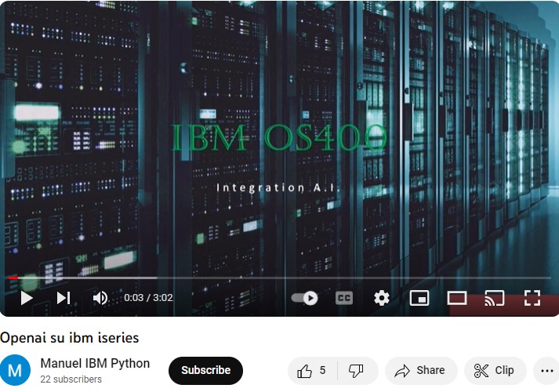The width and height of the screenshot is (559, 392).
Task: Like this video
Action: click(312, 371)
